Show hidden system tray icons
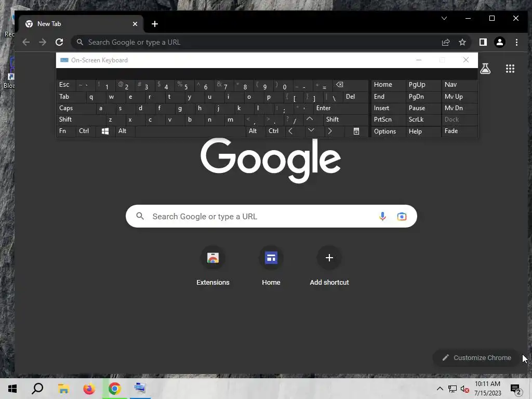The height and width of the screenshot is (399, 532). pyautogui.click(x=440, y=389)
